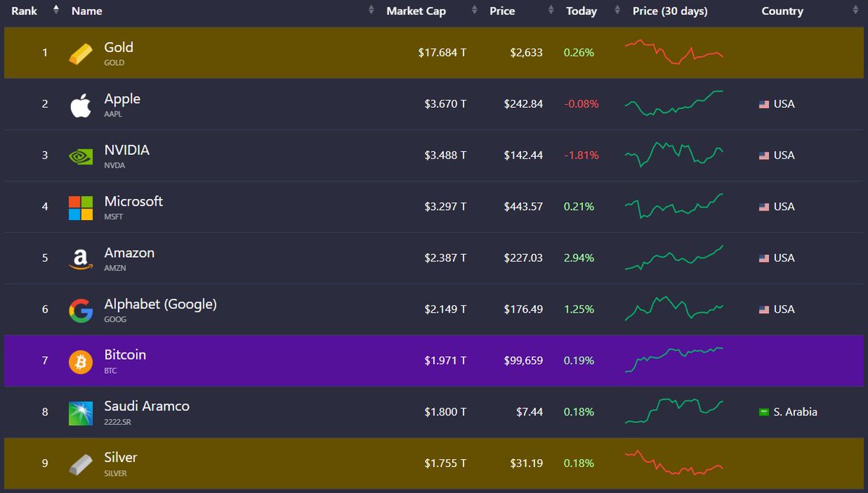
Task: Click USA flag in Amazon row
Action: click(x=764, y=258)
